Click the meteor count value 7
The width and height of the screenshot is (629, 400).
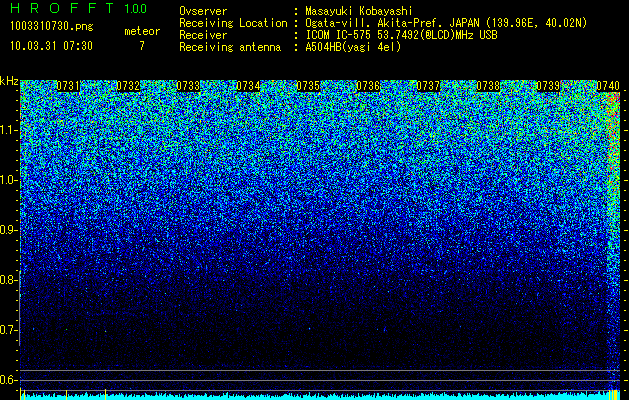[142, 46]
